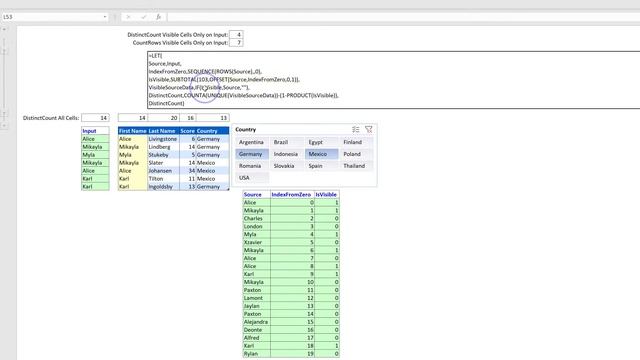Select Poland in Country slicer
The image size is (640, 360).
click(x=356, y=154)
